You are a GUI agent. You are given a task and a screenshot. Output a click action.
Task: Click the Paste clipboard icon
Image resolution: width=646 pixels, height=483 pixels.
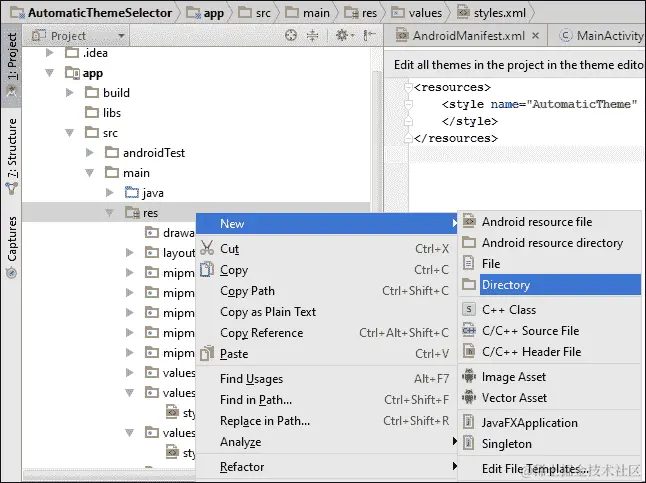click(207, 353)
